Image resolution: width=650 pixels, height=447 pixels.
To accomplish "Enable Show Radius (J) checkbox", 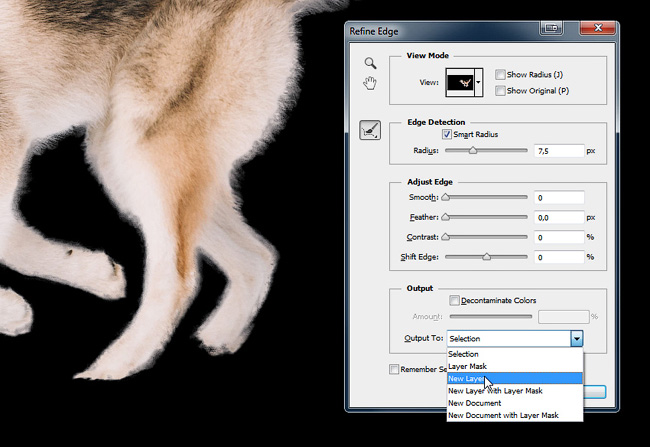I will tap(500, 75).
